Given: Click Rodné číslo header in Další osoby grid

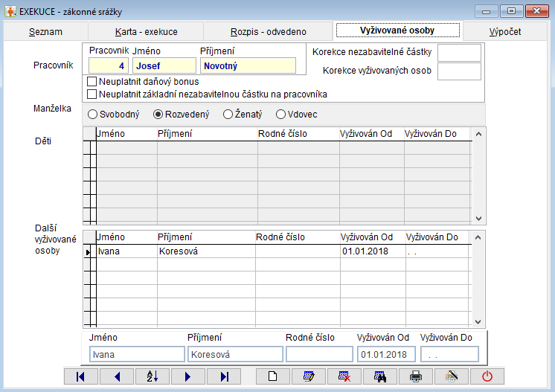Looking at the screenshot, I should pyautogui.click(x=298, y=237).
